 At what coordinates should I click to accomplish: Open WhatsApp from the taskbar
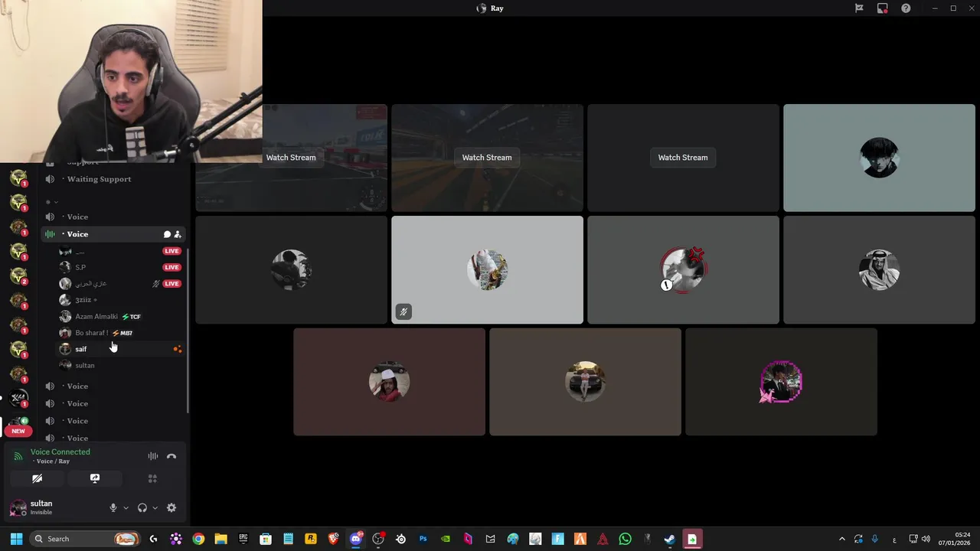tap(625, 539)
